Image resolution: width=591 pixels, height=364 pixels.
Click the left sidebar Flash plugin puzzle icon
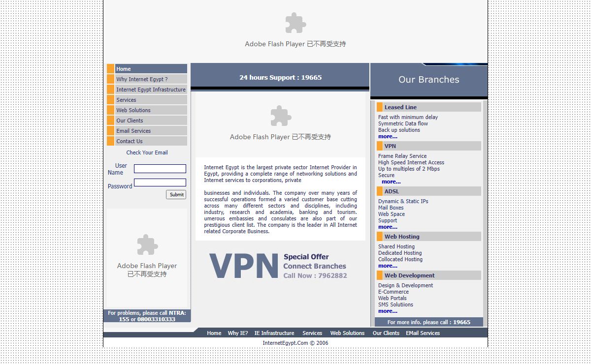pos(147,244)
